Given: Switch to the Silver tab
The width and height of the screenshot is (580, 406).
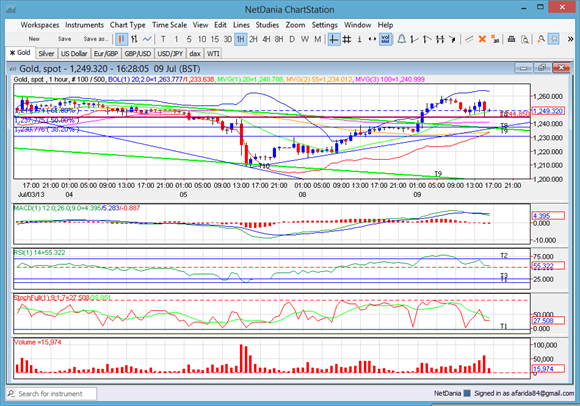Looking at the screenshot, I should coord(46,54).
